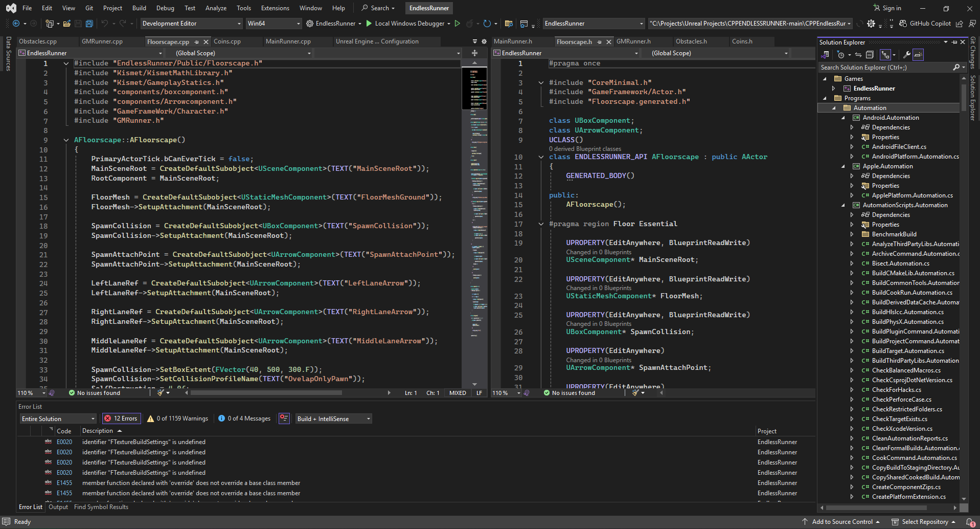Open GitHub Copilot

[925, 24]
